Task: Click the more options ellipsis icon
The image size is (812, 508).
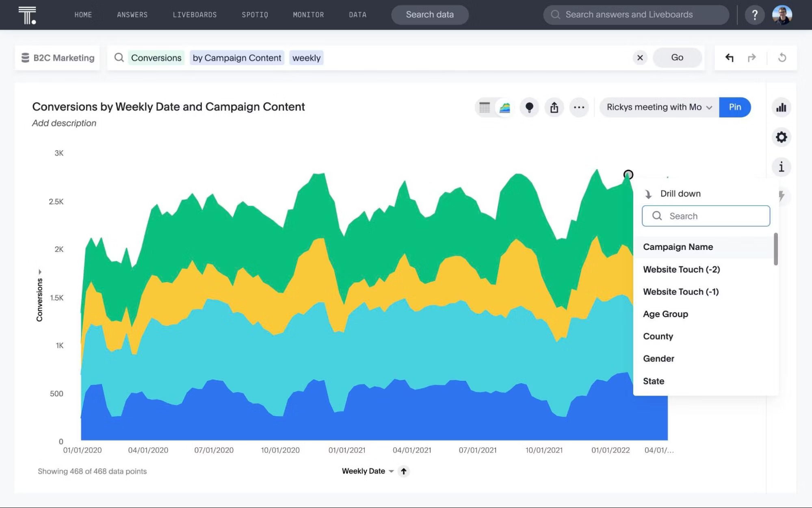Action: [x=578, y=107]
